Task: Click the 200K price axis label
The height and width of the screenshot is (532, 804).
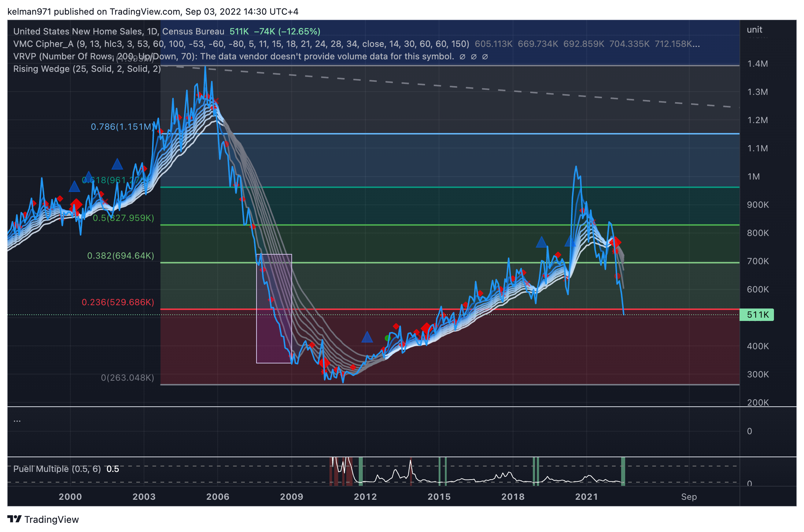Action: tap(758, 402)
